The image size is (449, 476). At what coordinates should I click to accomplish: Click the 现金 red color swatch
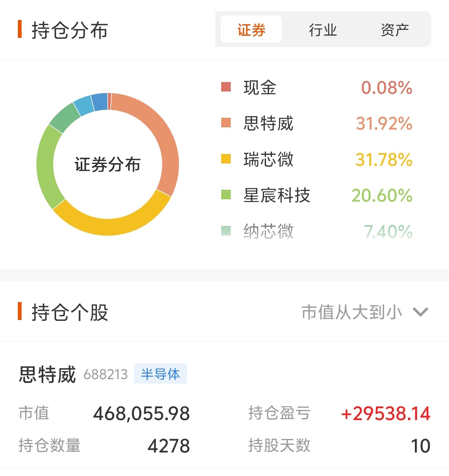pyautogui.click(x=226, y=87)
